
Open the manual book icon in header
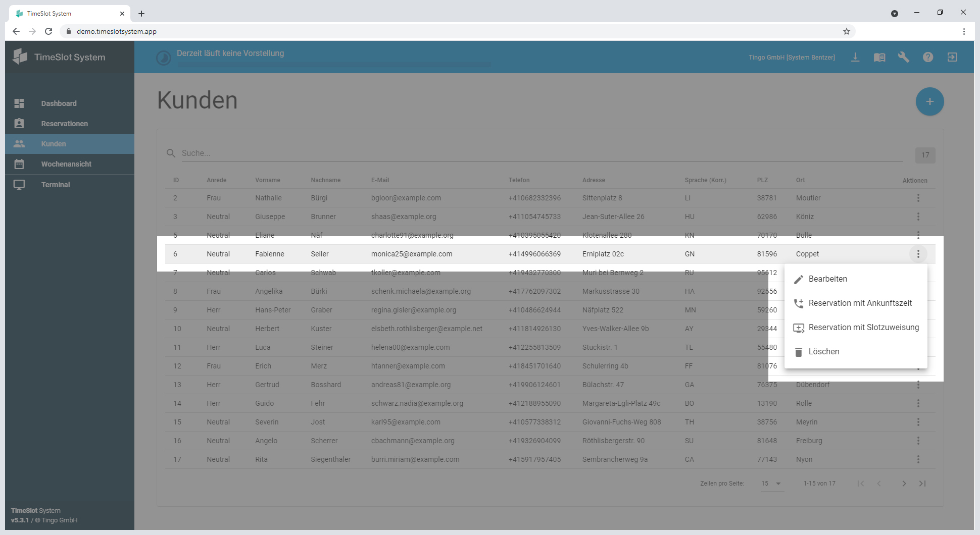879,57
